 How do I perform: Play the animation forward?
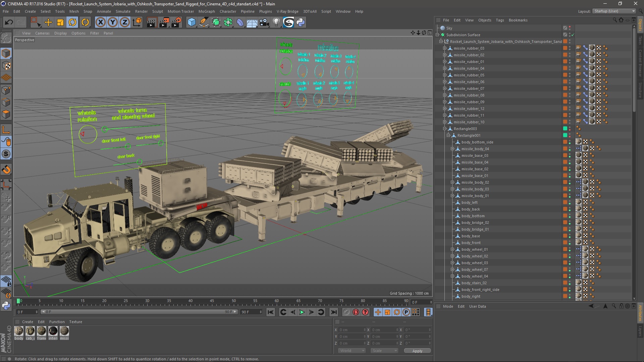point(302,312)
